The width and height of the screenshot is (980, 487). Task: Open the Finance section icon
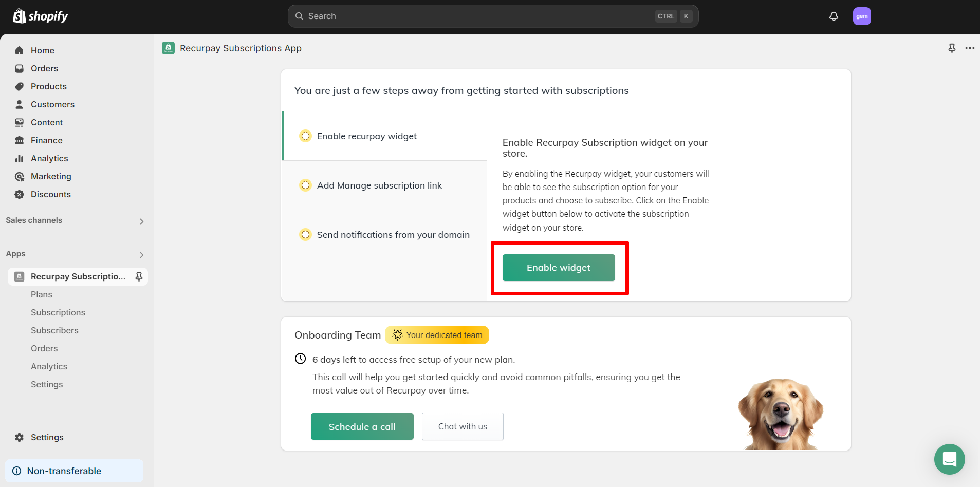pos(19,140)
